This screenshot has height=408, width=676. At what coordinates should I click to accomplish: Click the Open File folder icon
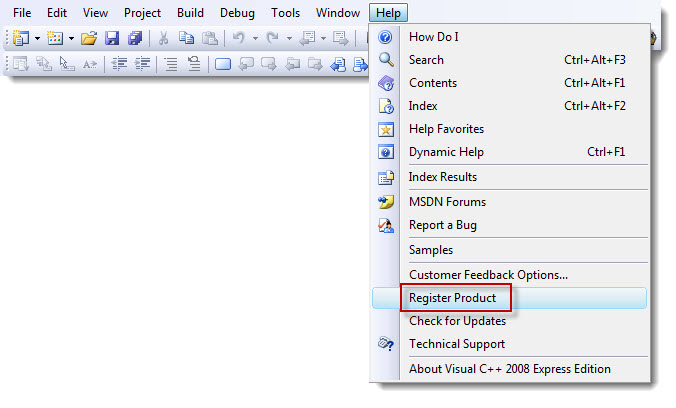coord(89,38)
